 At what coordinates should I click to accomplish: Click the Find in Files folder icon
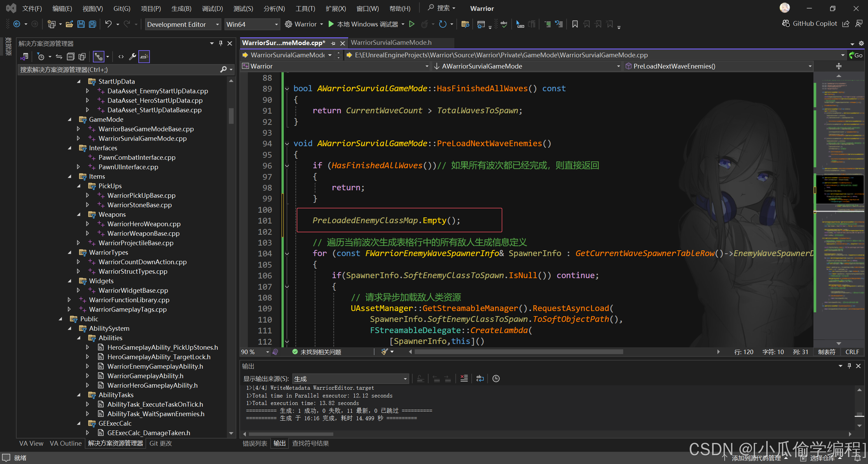point(465,24)
